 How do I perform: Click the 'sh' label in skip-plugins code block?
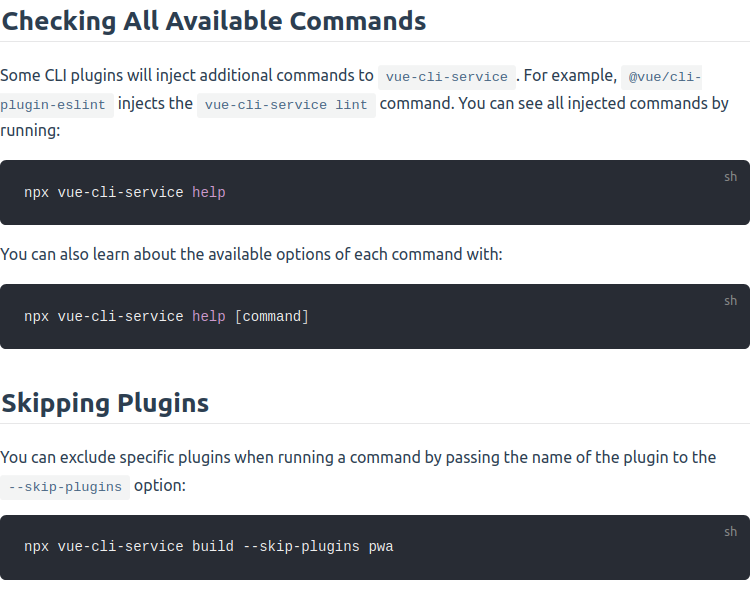point(730,532)
